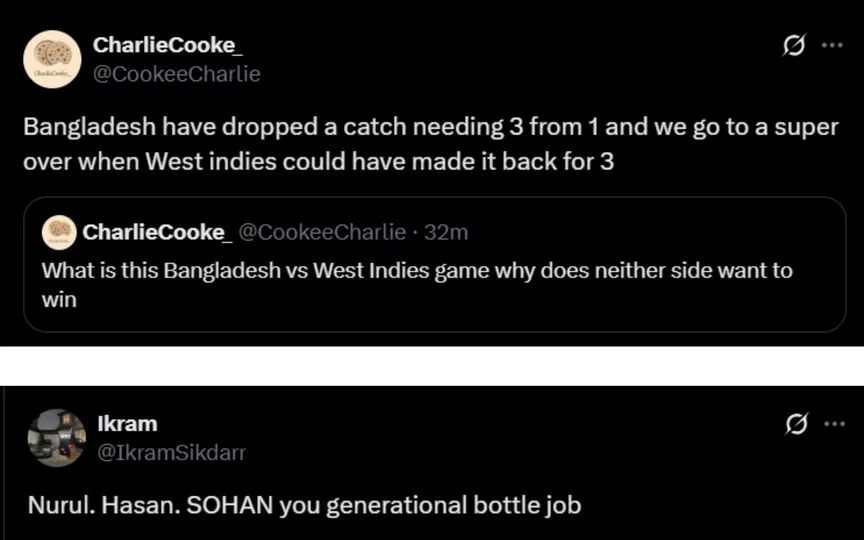Open the three-dot More menu on Ikram's tweet
Viewport: 864px width, 540px height.
tap(832, 424)
